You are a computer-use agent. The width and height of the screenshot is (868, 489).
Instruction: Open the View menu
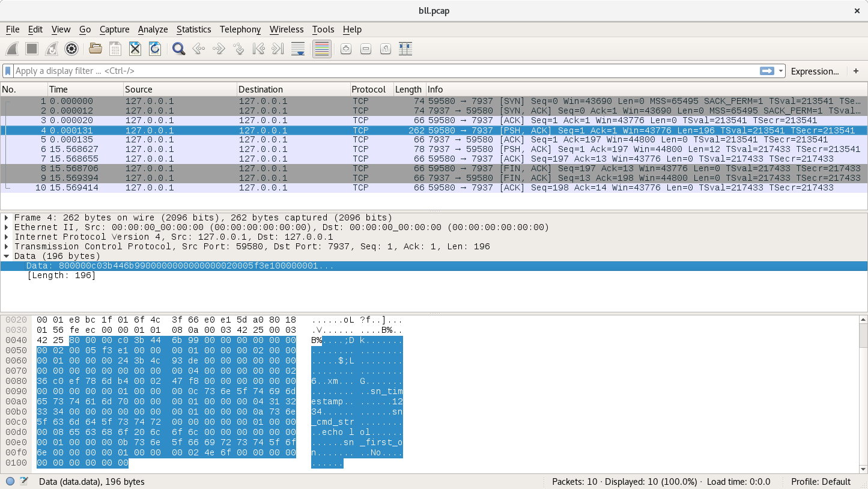click(61, 29)
